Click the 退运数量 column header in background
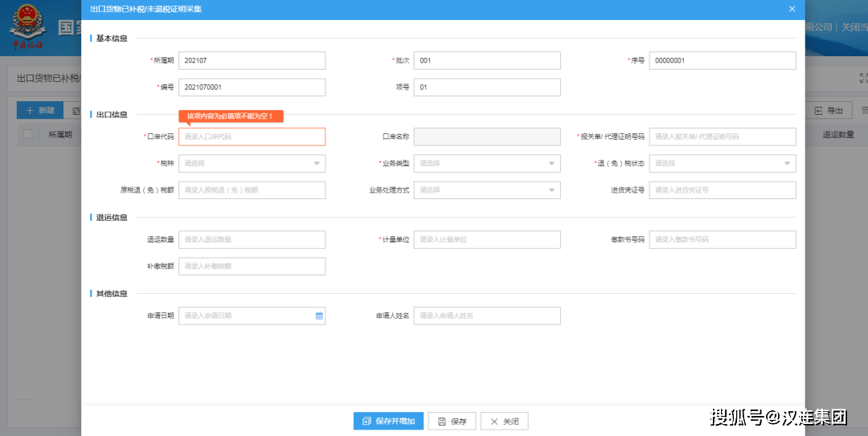The image size is (868, 436). tap(838, 134)
